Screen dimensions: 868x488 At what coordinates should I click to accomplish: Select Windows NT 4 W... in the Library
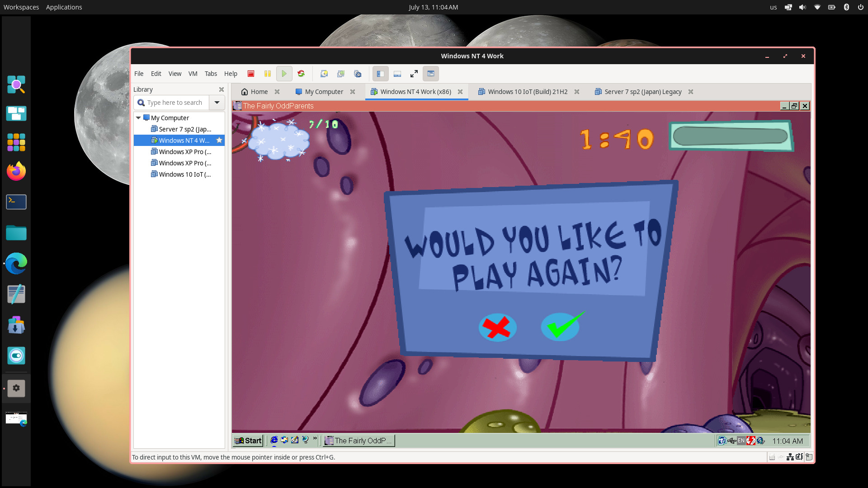(180, 141)
